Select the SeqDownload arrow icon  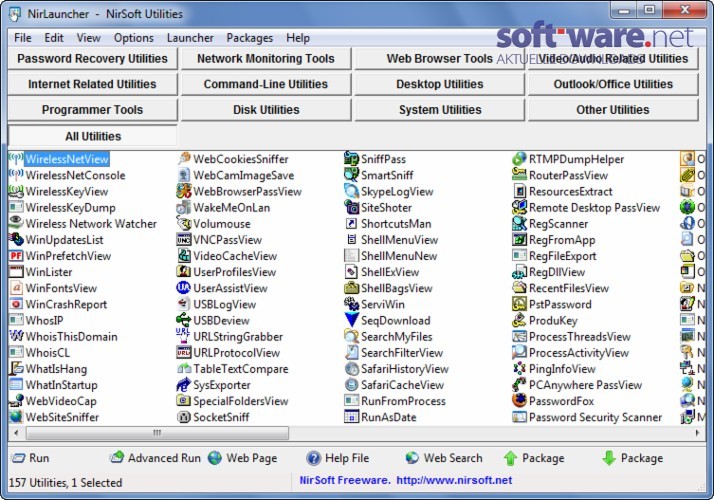(352, 320)
